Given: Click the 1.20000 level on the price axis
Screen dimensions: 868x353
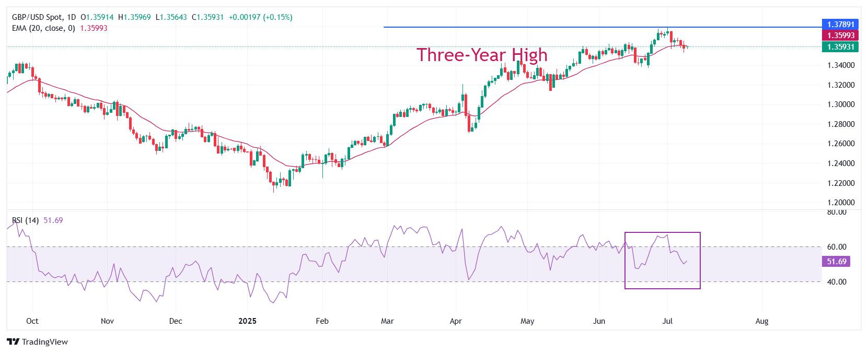Looking at the screenshot, I should pyautogui.click(x=841, y=203).
